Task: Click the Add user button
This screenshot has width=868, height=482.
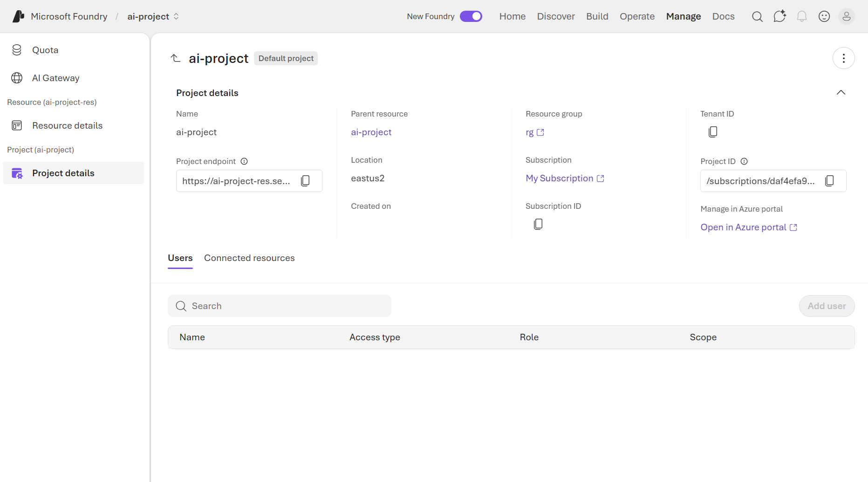Action: (827, 306)
